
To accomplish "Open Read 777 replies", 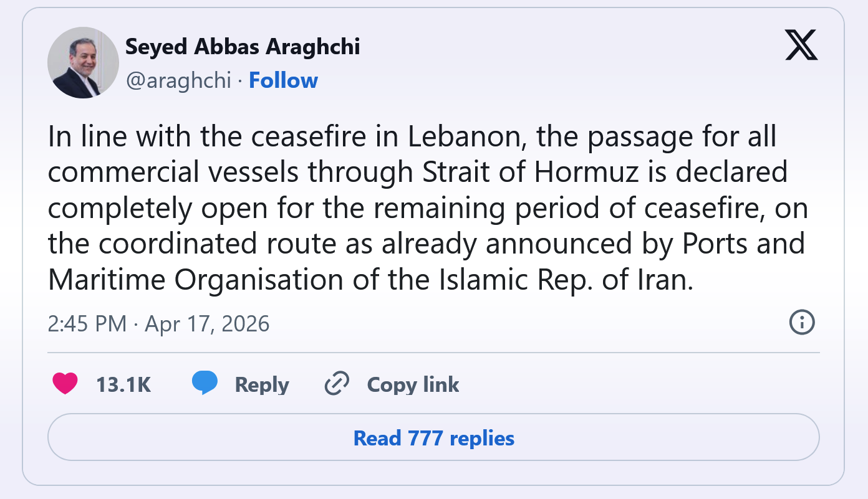I will pos(433,438).
